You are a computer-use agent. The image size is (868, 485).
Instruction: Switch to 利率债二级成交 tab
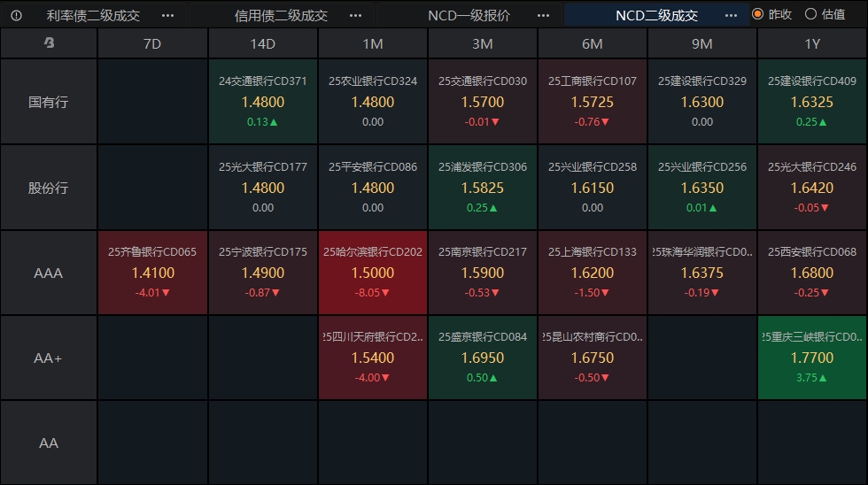coord(93,15)
